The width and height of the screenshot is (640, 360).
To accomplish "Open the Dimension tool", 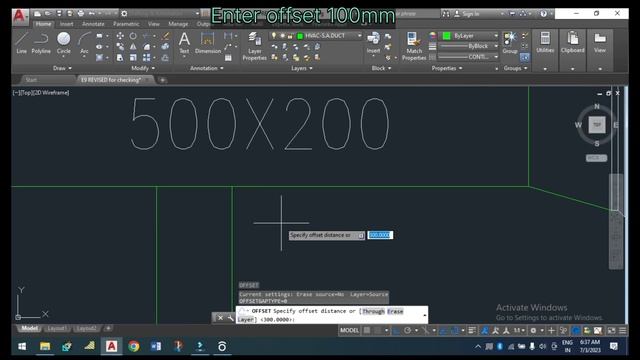I will point(208,43).
